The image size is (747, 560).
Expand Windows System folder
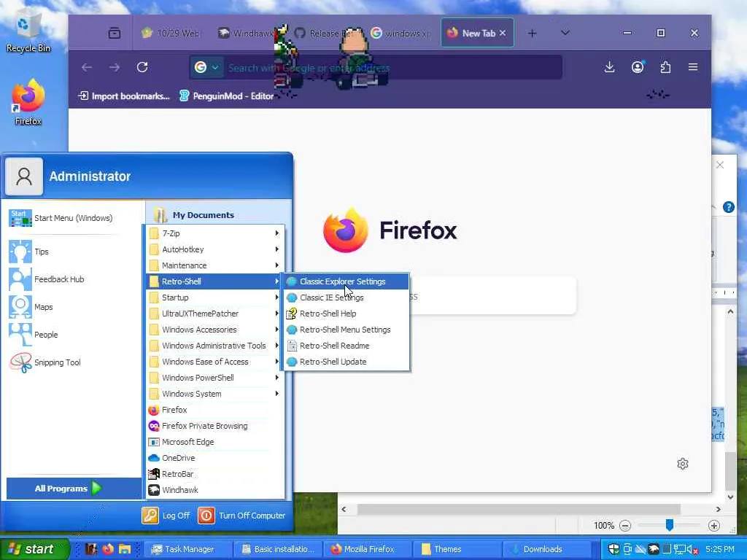point(214,394)
